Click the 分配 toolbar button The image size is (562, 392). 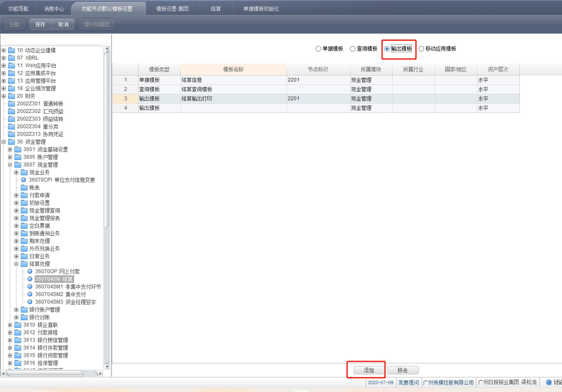[14, 25]
